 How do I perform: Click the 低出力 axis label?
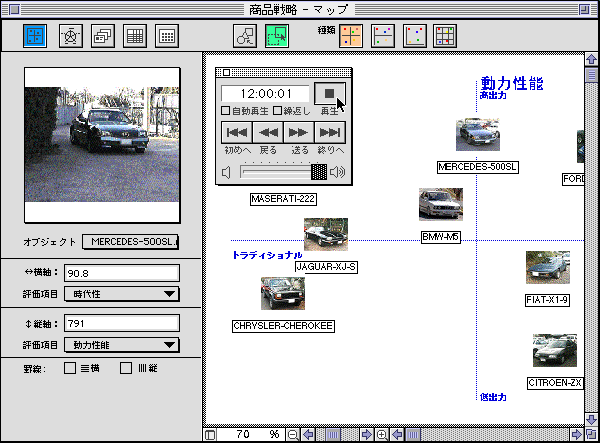[x=493, y=397]
